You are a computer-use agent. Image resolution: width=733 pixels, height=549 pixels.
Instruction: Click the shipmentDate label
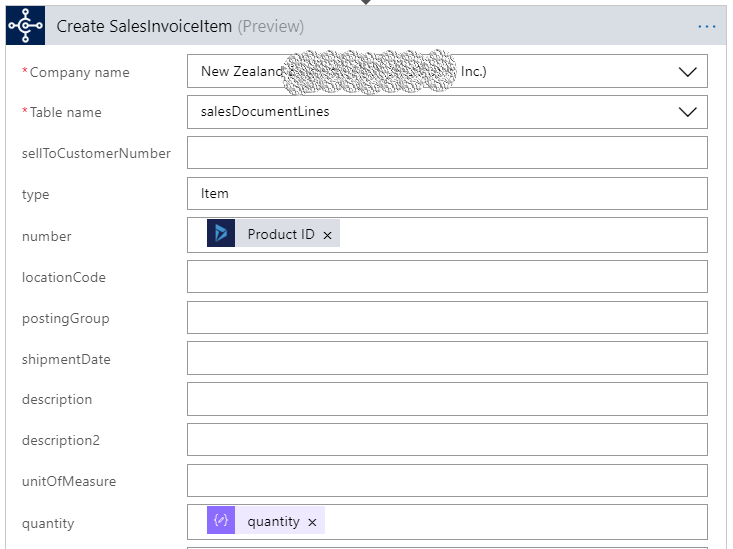click(x=66, y=360)
